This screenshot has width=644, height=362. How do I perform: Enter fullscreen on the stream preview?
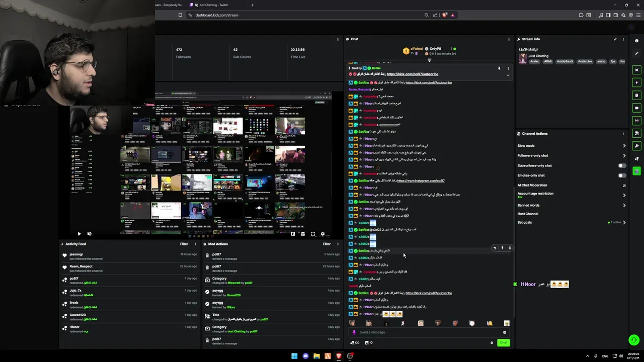click(313, 234)
